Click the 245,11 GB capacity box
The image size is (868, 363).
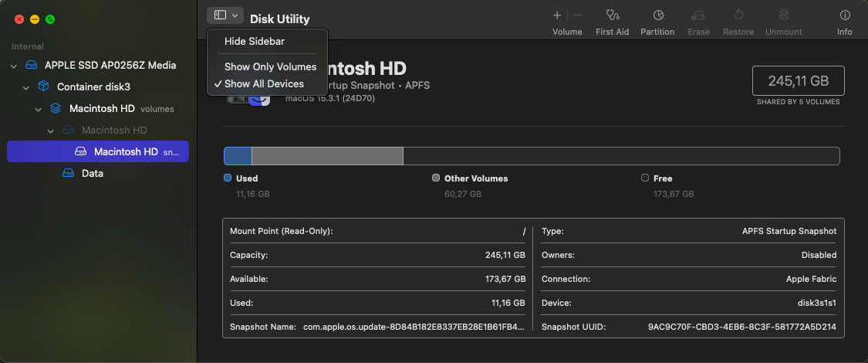pos(799,81)
